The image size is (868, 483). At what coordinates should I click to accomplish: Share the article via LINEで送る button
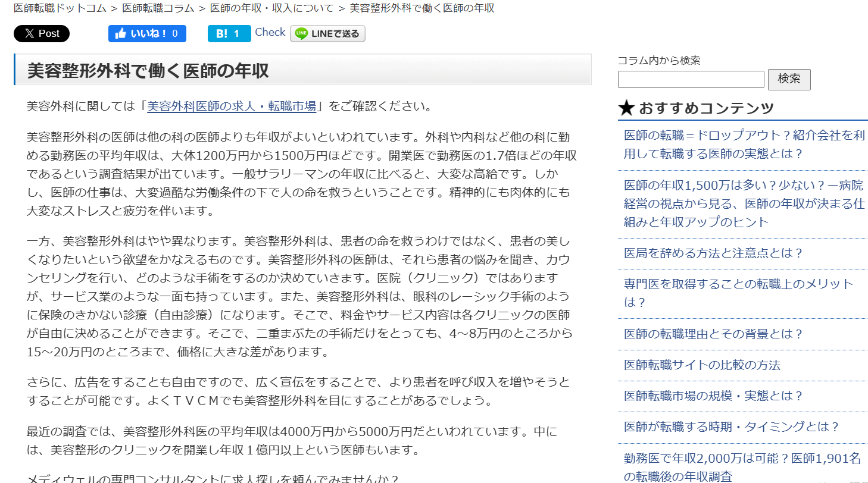(327, 34)
